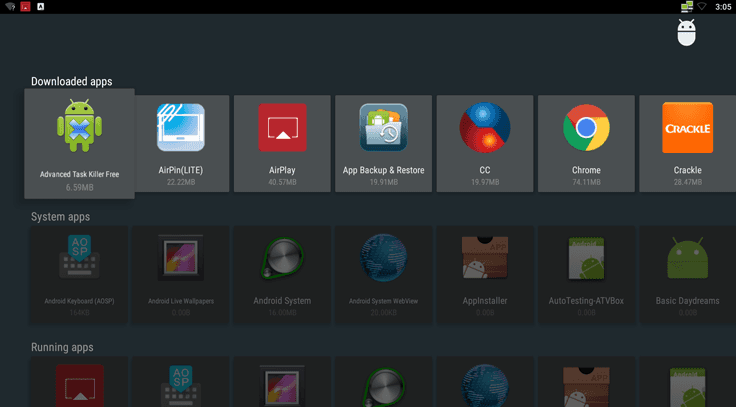736x407 pixels.
Task: Click the Wi-Fi icon beside the clock
Action: click(702, 6)
